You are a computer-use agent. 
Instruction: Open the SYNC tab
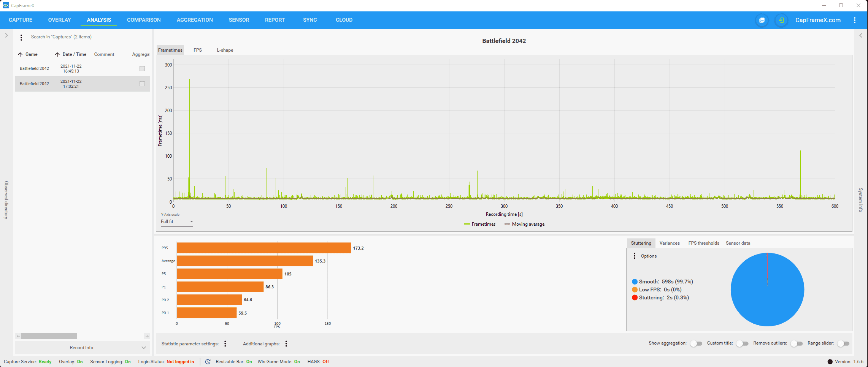[x=310, y=20]
